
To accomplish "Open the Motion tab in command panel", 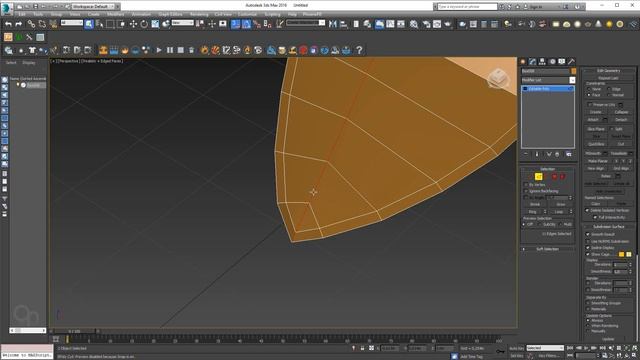I will coord(552,62).
